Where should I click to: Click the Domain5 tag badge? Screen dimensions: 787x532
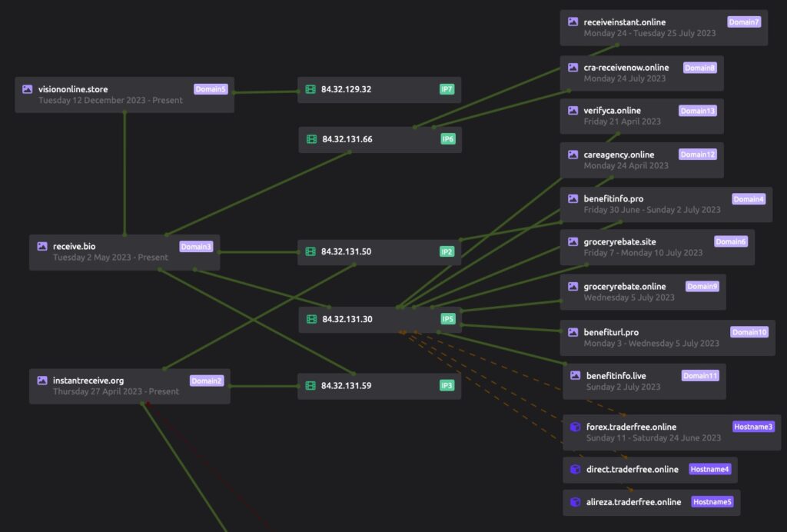tap(211, 89)
